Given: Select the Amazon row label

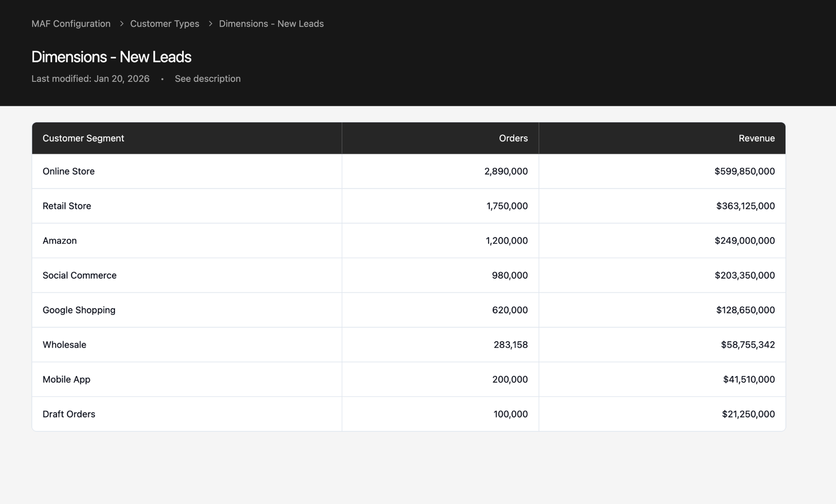Looking at the screenshot, I should point(60,241).
